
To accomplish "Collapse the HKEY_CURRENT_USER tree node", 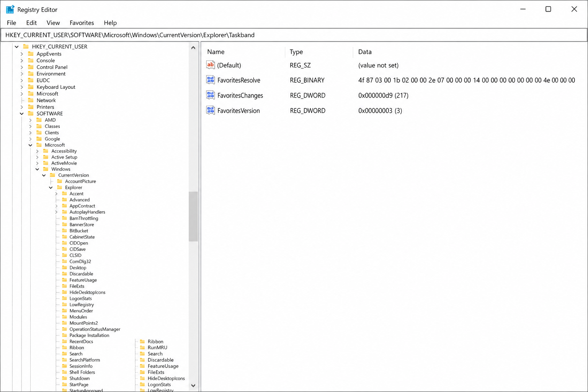I will [x=16, y=47].
